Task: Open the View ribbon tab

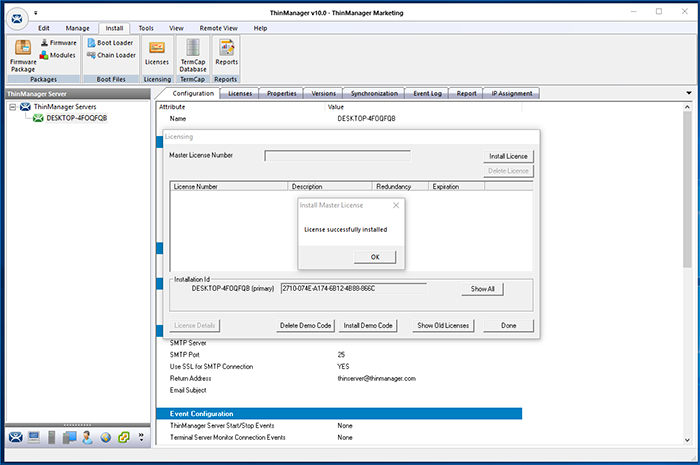Action: tap(176, 28)
